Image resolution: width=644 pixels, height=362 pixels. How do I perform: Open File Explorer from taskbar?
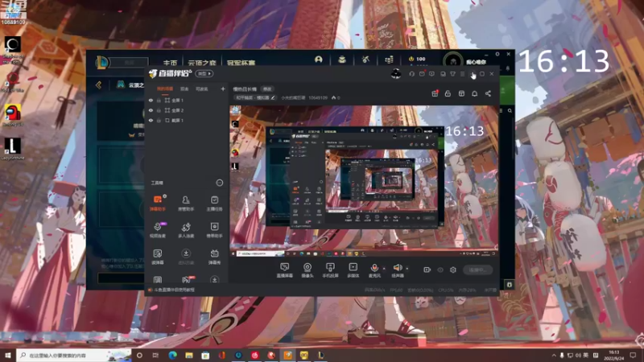click(x=189, y=355)
